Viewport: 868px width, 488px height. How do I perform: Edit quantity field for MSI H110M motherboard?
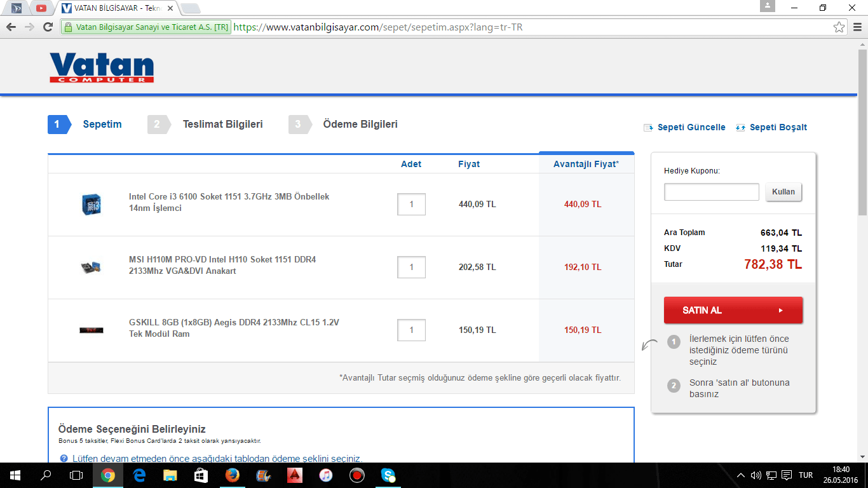tap(411, 267)
